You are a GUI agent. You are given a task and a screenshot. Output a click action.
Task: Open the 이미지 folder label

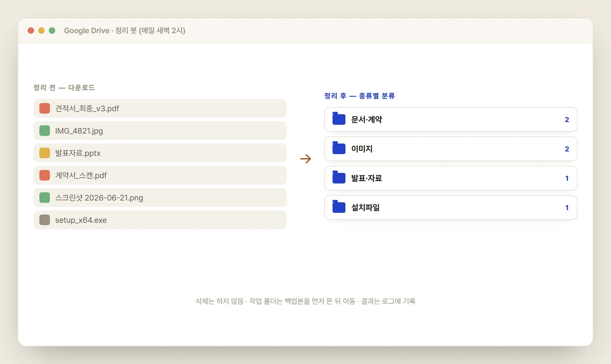[x=362, y=149]
